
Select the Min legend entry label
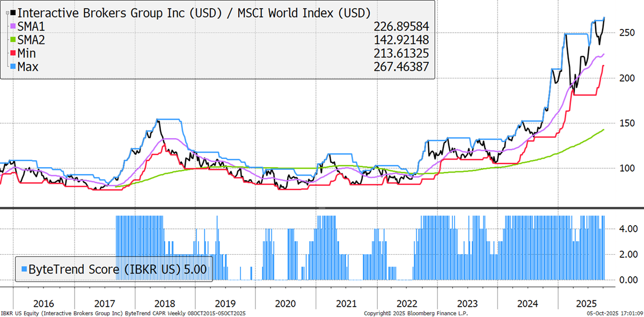(x=29, y=53)
